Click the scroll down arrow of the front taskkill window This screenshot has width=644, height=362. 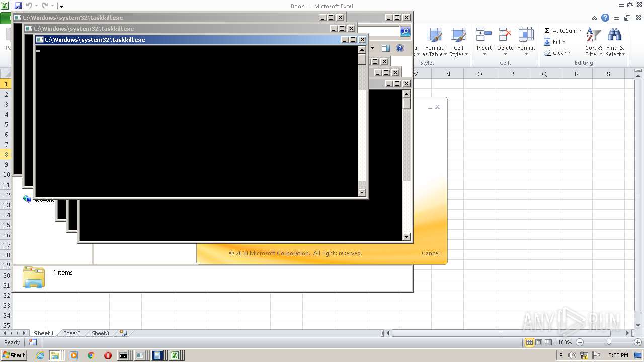click(362, 192)
